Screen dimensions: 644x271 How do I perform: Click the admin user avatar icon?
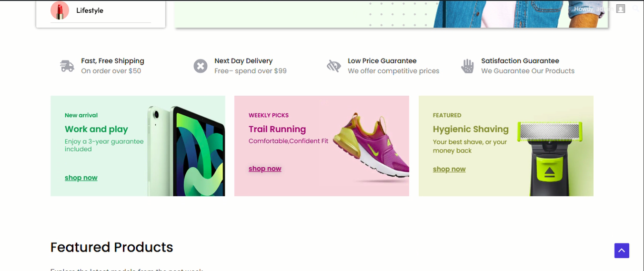click(620, 9)
